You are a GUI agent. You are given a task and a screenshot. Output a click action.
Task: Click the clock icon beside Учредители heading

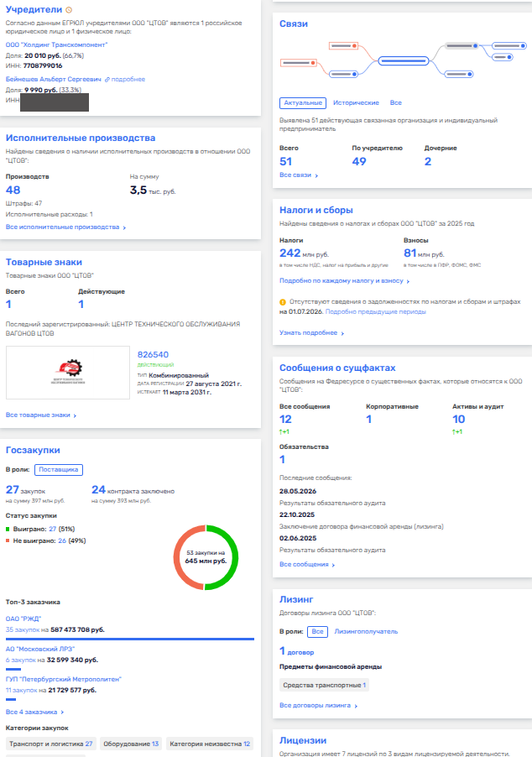pyautogui.click(x=69, y=10)
